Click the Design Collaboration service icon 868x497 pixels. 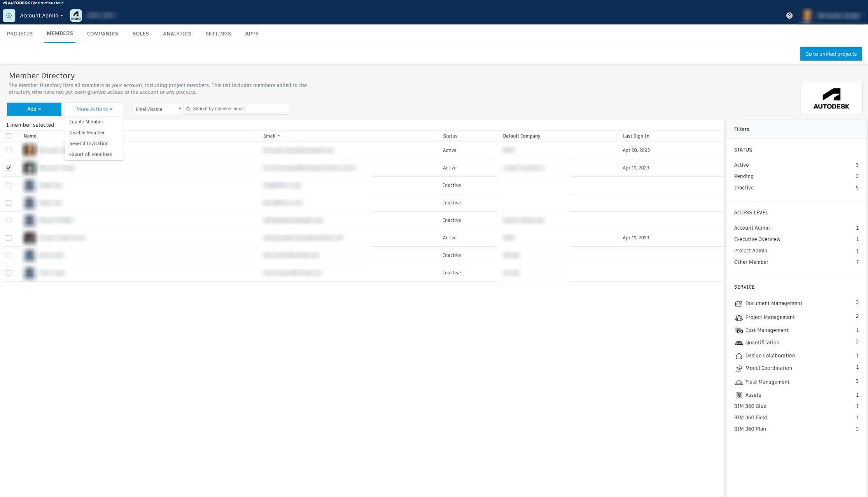[739, 356]
